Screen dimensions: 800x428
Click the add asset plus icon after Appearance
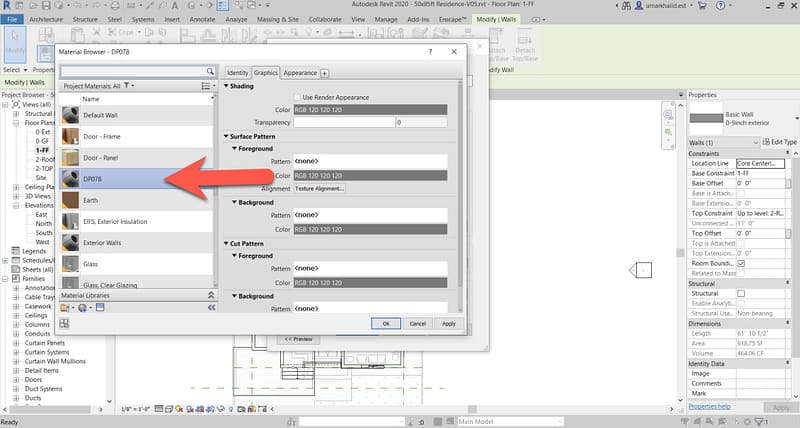click(x=324, y=73)
